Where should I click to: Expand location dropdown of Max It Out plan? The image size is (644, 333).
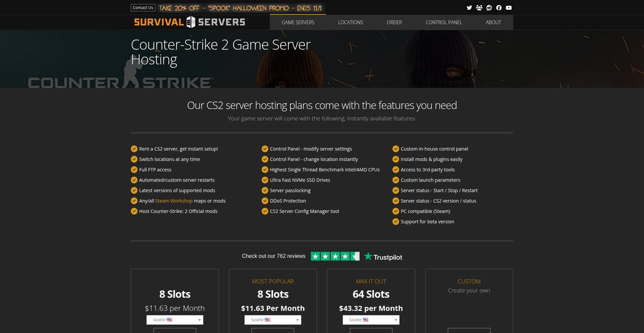[371, 320]
